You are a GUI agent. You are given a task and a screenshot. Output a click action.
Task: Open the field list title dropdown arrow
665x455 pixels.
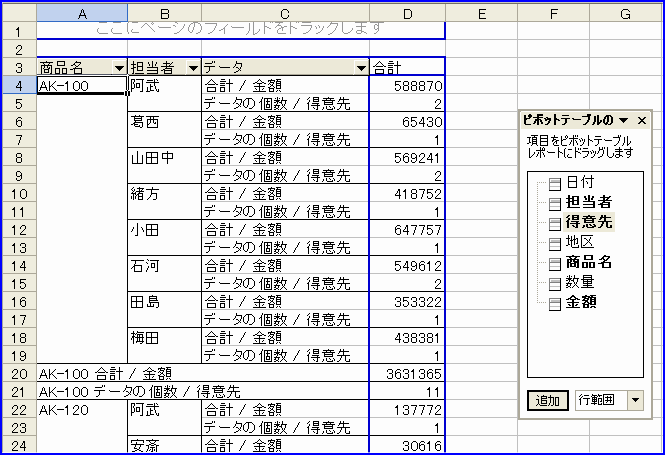click(x=623, y=120)
